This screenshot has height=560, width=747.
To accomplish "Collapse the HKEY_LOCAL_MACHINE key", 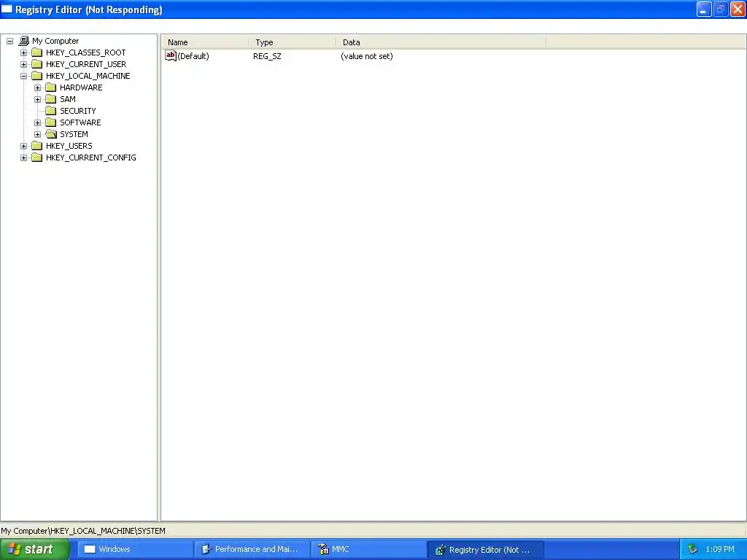I will click(23, 76).
